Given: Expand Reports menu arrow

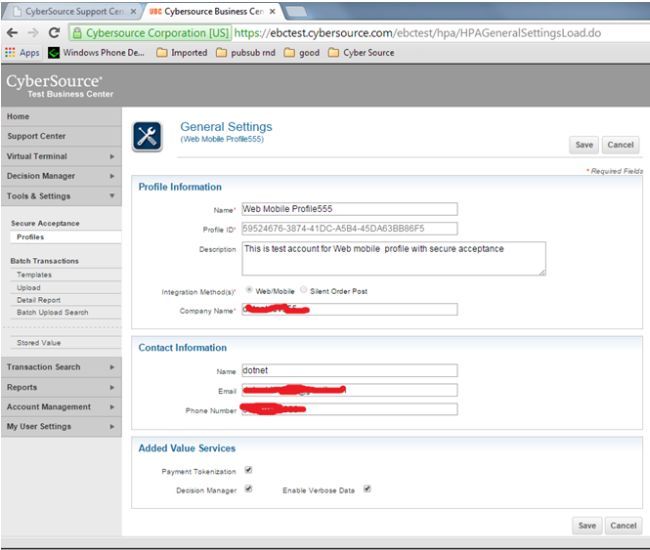Looking at the screenshot, I should 112,387.
